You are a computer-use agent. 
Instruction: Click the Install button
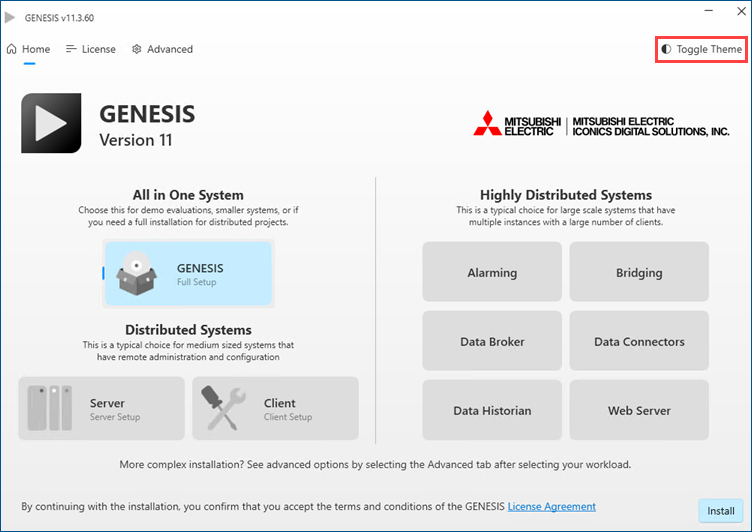pyautogui.click(x=720, y=511)
